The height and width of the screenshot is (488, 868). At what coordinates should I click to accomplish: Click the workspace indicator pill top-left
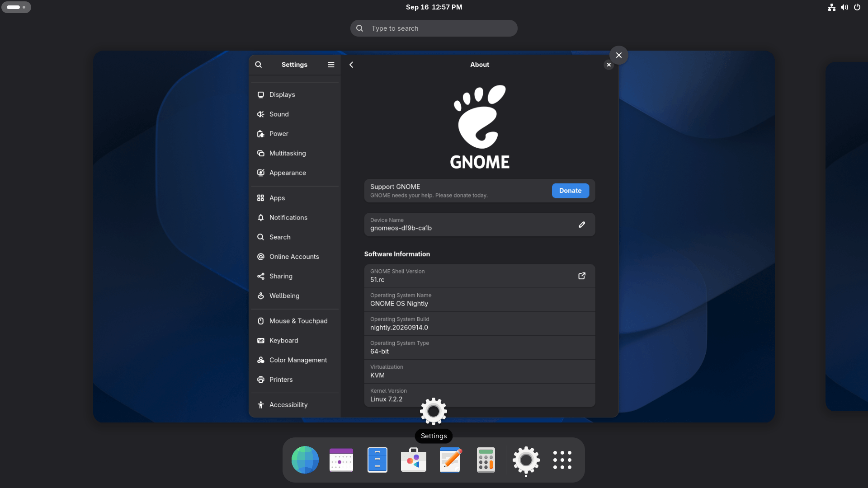coord(16,7)
